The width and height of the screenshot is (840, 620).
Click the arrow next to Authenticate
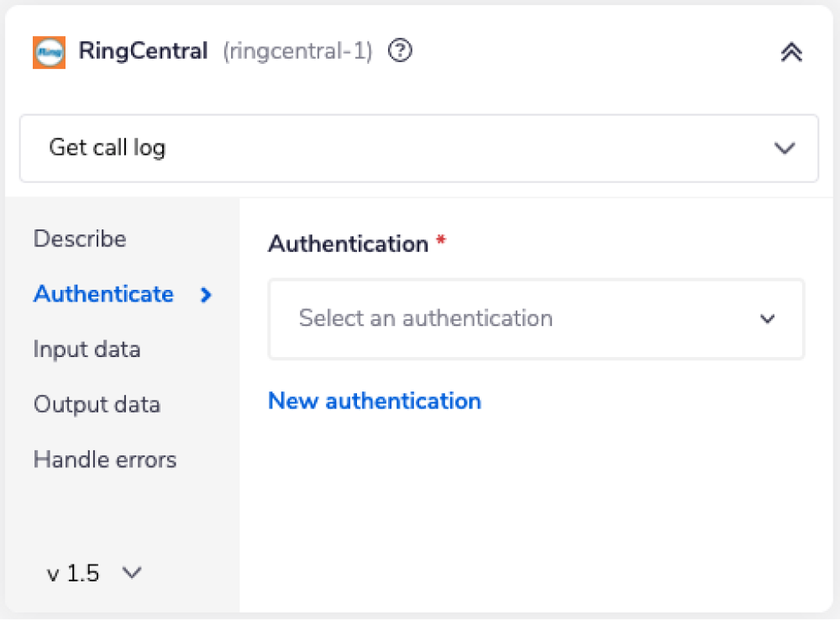[x=206, y=295]
